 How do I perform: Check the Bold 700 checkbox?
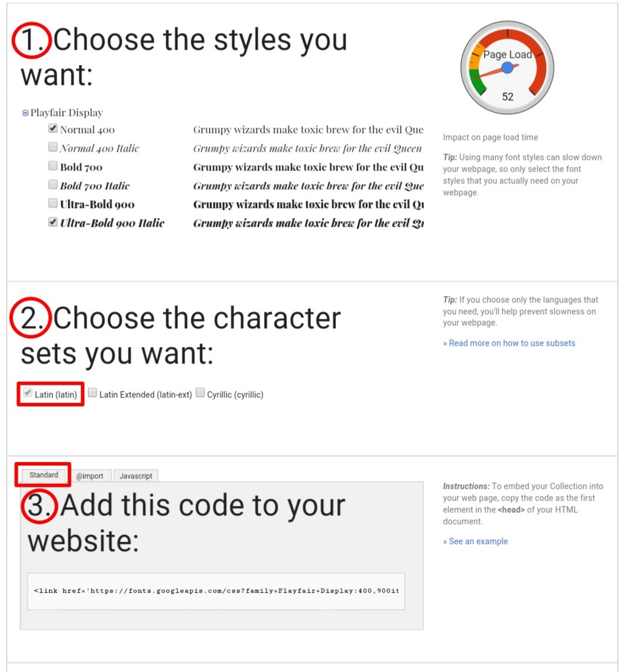click(52, 165)
